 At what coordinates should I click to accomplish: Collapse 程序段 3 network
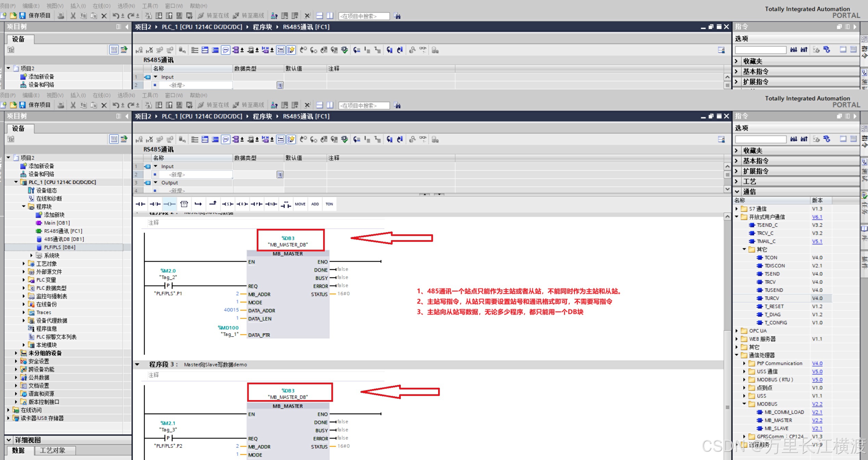137,364
